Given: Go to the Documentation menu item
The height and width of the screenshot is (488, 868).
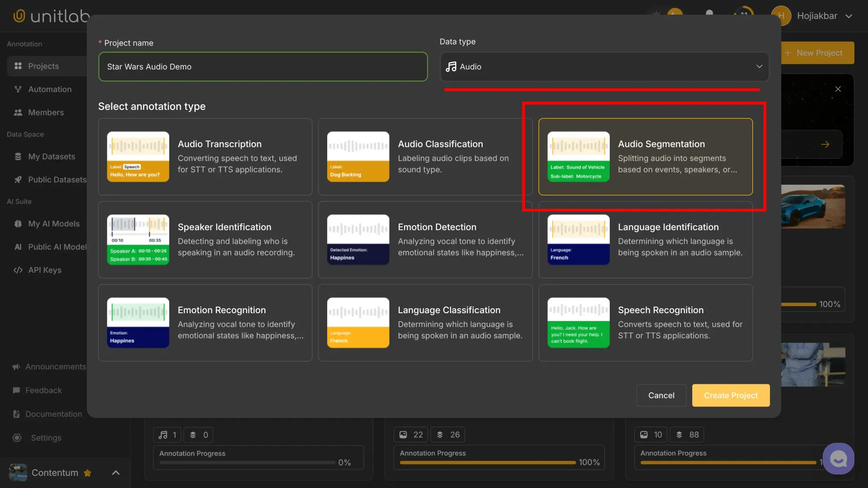Looking at the screenshot, I should 53,414.
